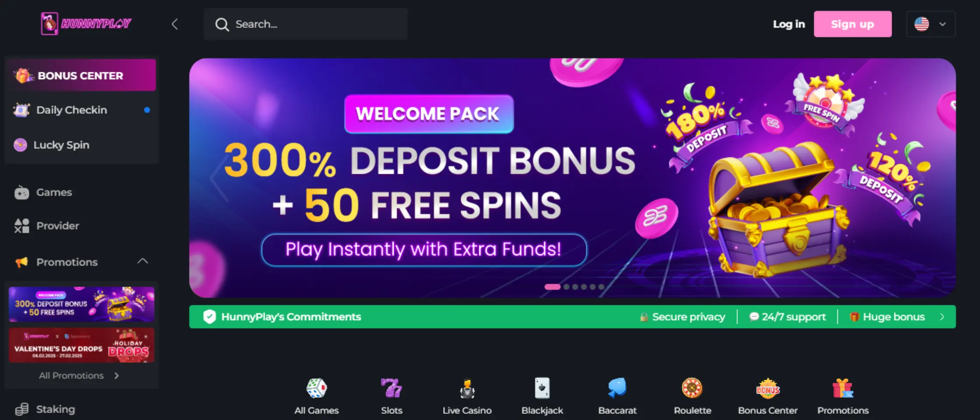Open the BONUS CENTER sidebar tab
Viewport: 980px width, 420px height.
click(81, 75)
